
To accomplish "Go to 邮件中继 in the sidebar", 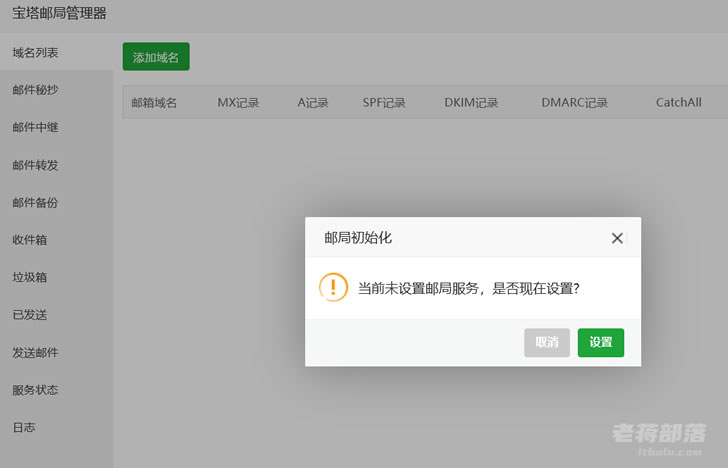I will point(57,127).
